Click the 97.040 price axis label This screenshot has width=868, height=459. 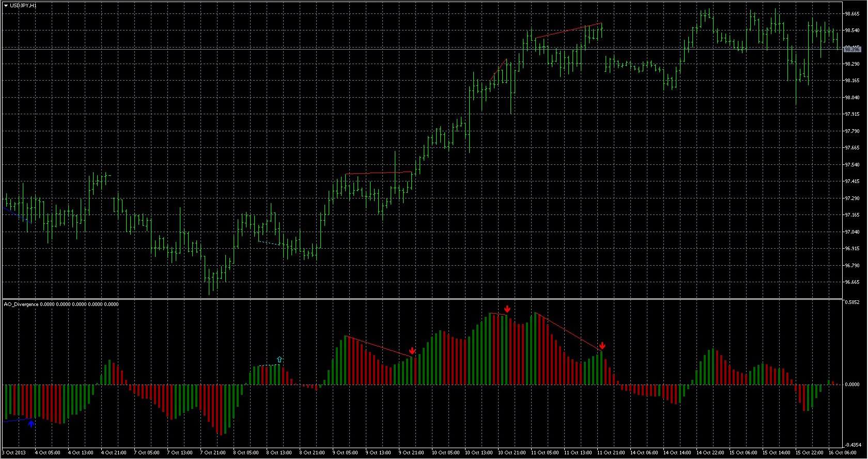[x=852, y=232]
